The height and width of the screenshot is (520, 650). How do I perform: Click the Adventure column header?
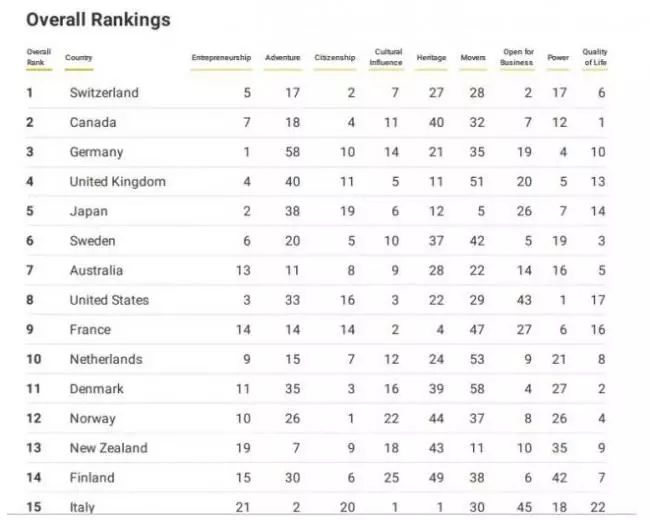[x=282, y=58]
